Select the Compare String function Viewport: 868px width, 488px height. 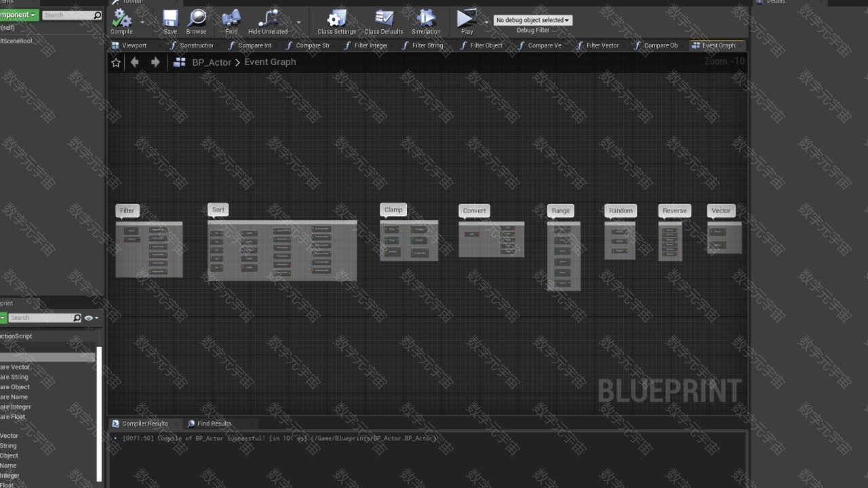point(14,377)
